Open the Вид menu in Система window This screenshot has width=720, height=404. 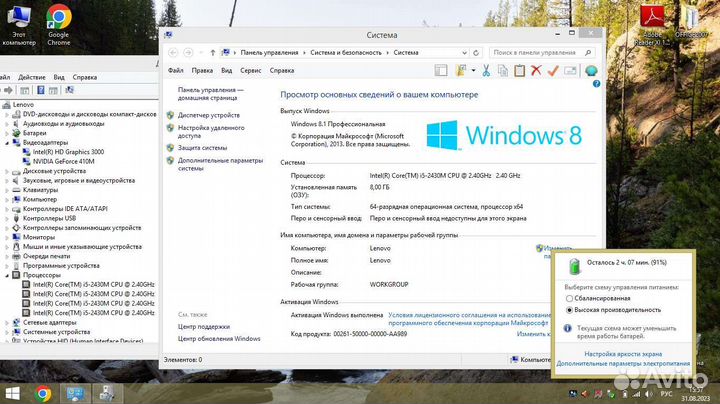click(x=226, y=71)
